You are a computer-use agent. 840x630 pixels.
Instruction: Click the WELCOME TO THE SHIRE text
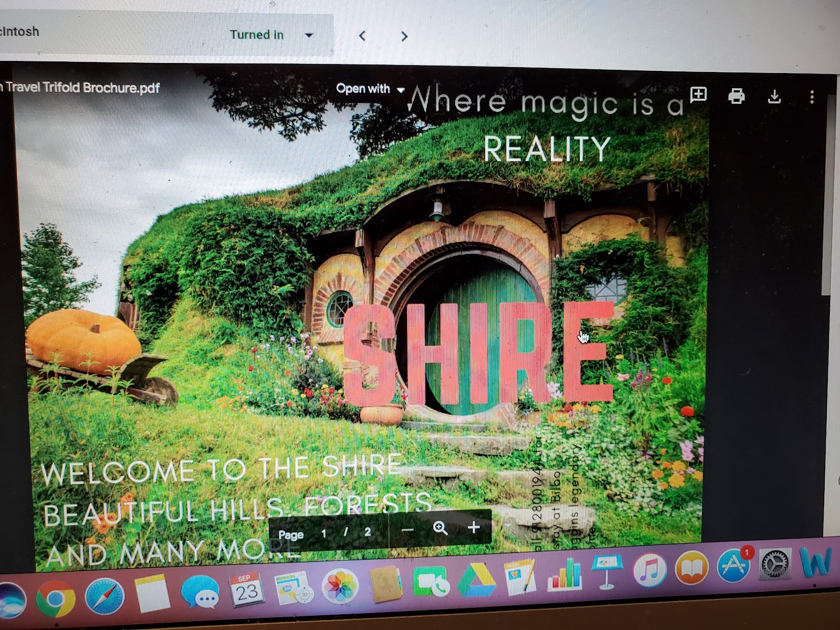[220, 469]
